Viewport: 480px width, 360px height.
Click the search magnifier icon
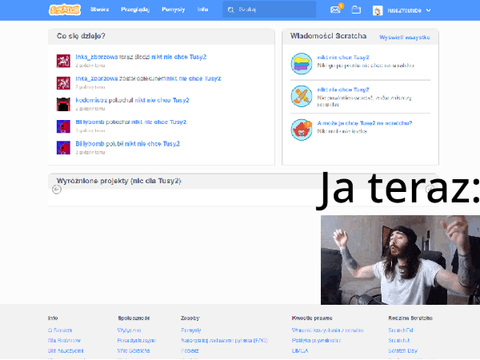point(231,10)
